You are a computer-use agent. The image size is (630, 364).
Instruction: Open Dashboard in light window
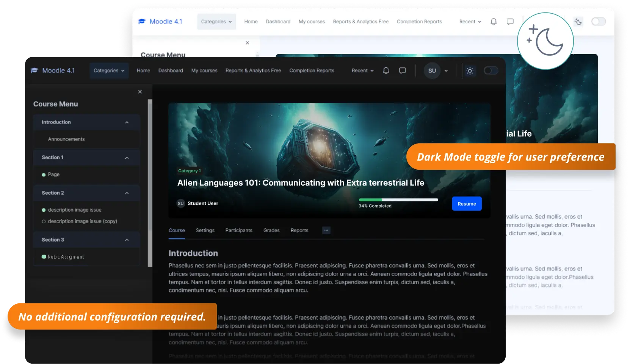(278, 22)
